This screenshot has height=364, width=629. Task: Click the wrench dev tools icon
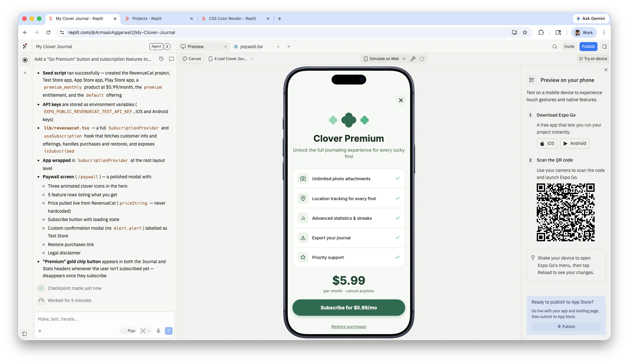click(413, 59)
